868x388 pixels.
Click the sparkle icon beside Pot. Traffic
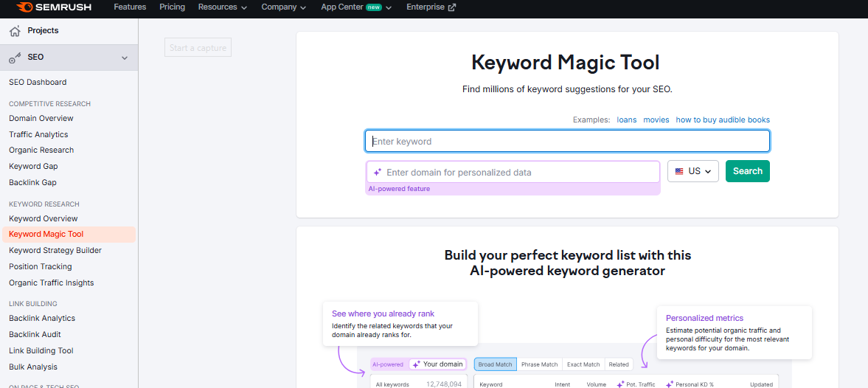coord(620,384)
